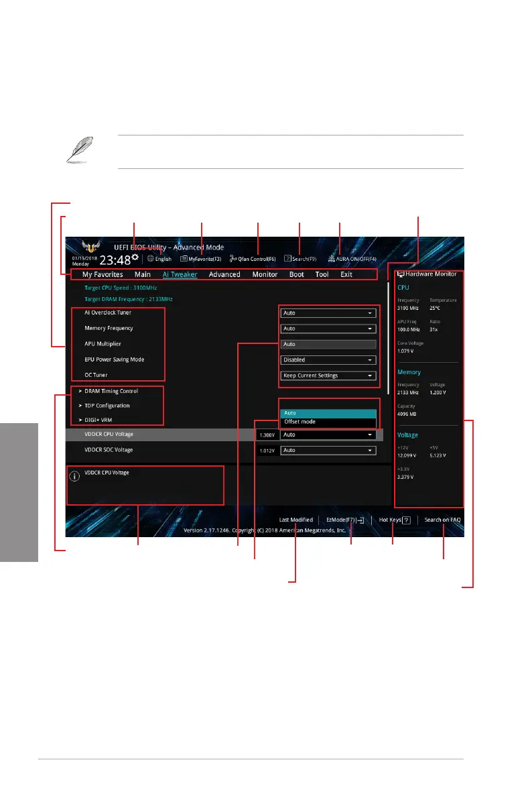Click the APU Multiplier Auto field
532x802 pixels.
[328, 344]
